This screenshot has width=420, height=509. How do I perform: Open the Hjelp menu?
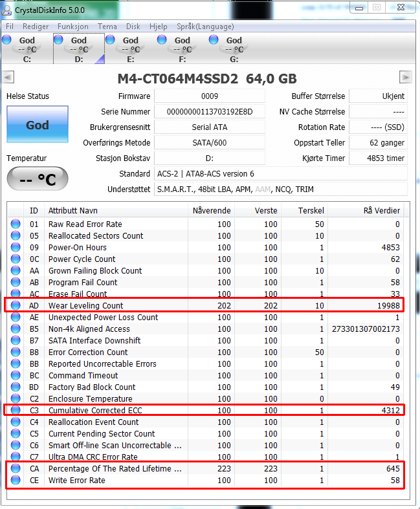[158, 27]
